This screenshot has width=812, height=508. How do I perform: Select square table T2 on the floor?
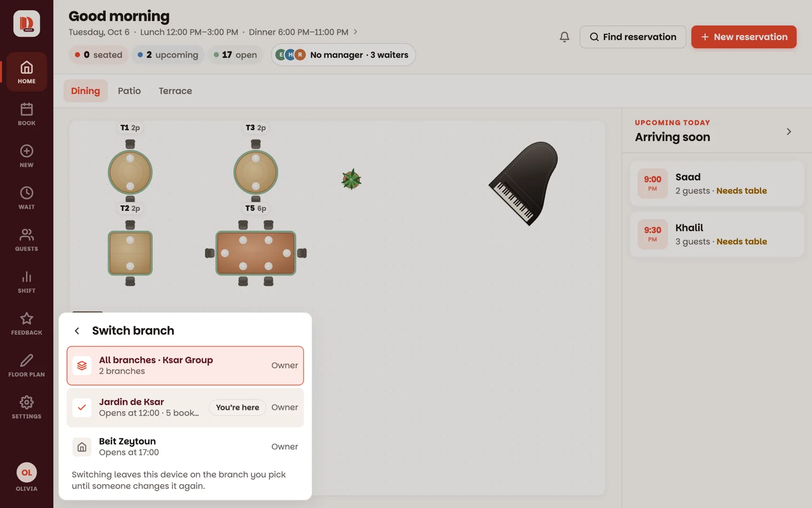pyautogui.click(x=130, y=253)
